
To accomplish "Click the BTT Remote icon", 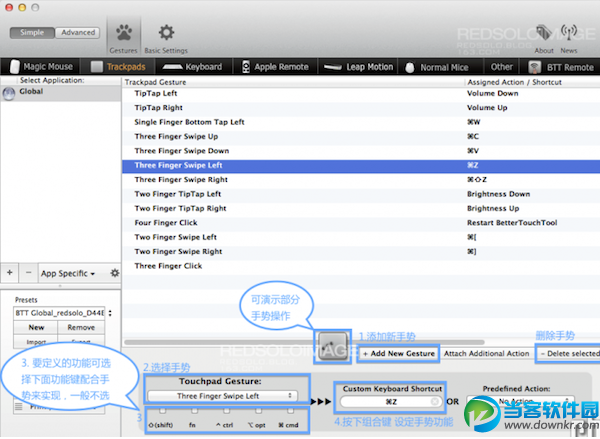I will tap(535, 67).
